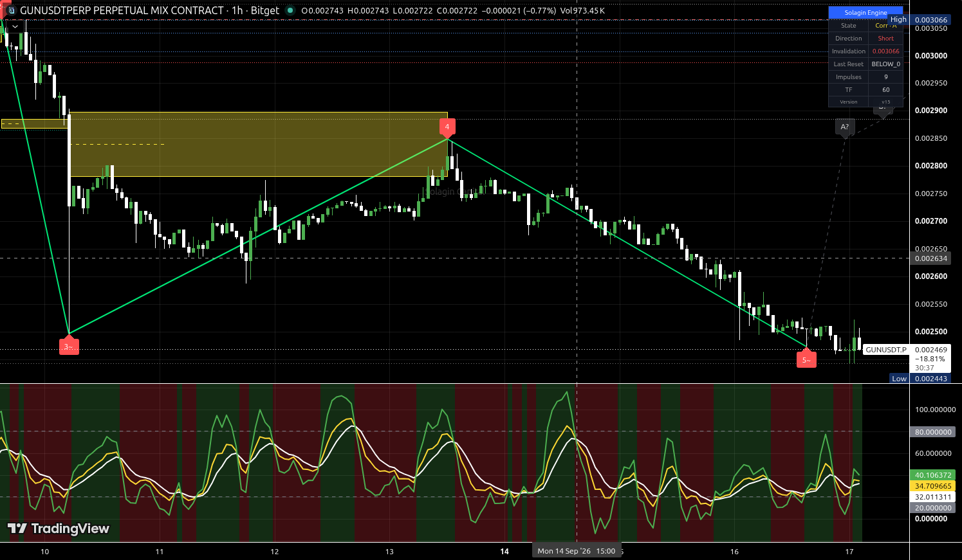Open the TradingView logo link
This screenshot has width=962, height=560.
tap(59, 528)
